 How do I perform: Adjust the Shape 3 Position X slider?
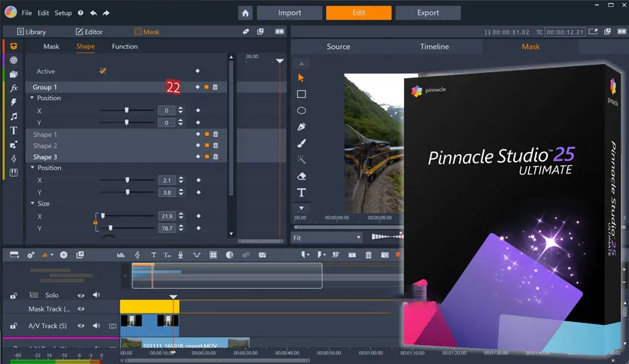pos(126,180)
